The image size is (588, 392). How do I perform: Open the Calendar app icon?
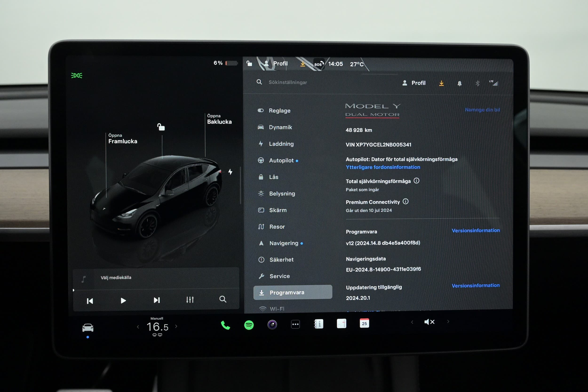point(364,323)
